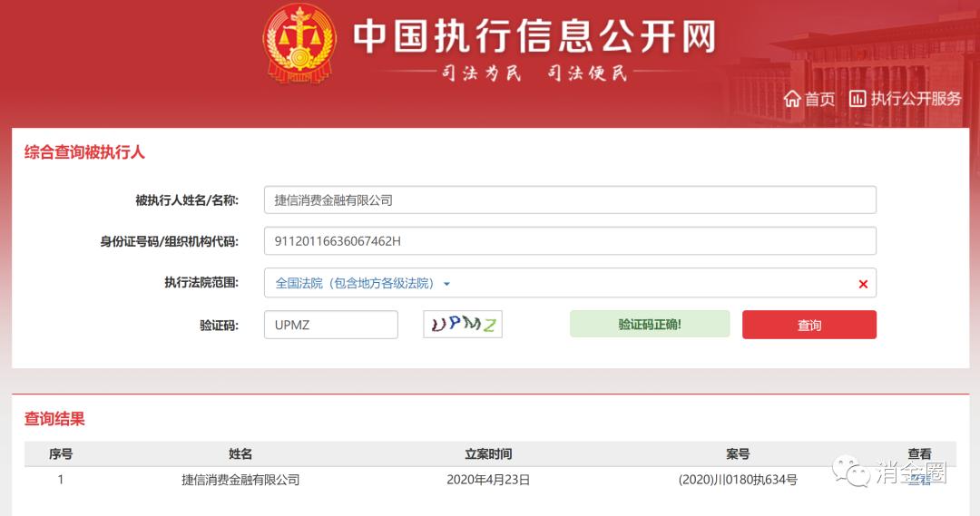
Task: Click the 验证码 label
Action: click(x=219, y=326)
